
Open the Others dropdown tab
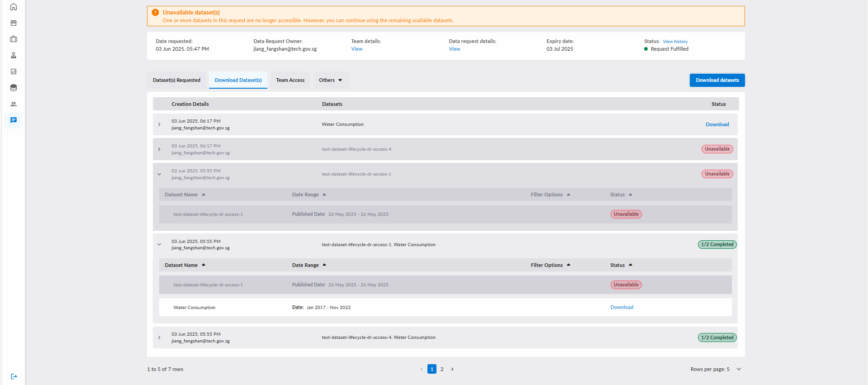click(331, 80)
